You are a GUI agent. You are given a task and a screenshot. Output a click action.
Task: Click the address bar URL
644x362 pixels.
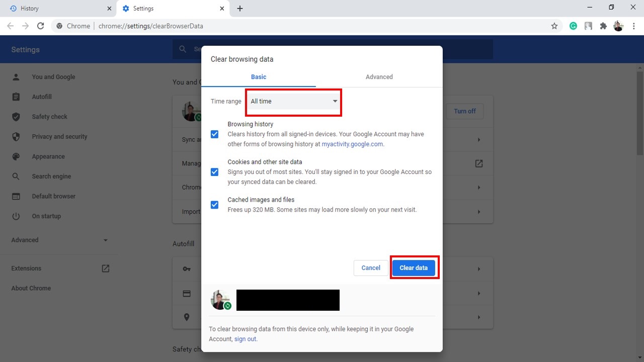(151, 26)
